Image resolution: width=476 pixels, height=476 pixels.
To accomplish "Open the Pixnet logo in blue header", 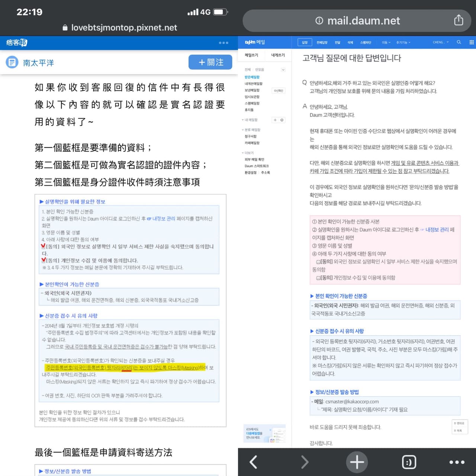I will click(x=17, y=43).
